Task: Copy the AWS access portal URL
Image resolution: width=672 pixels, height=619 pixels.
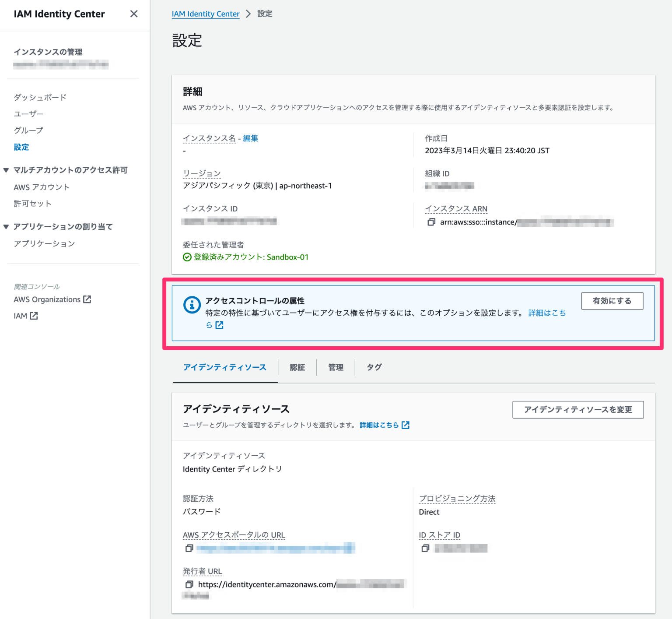Action: click(189, 548)
